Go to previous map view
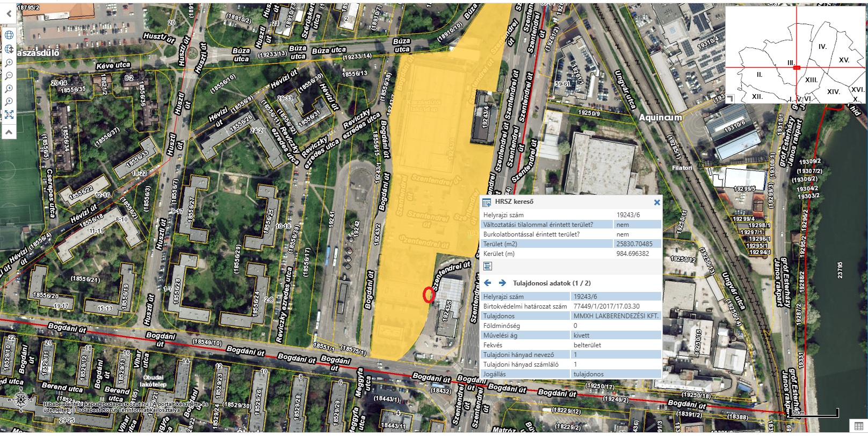The height and width of the screenshot is (436, 868). click(x=9, y=89)
